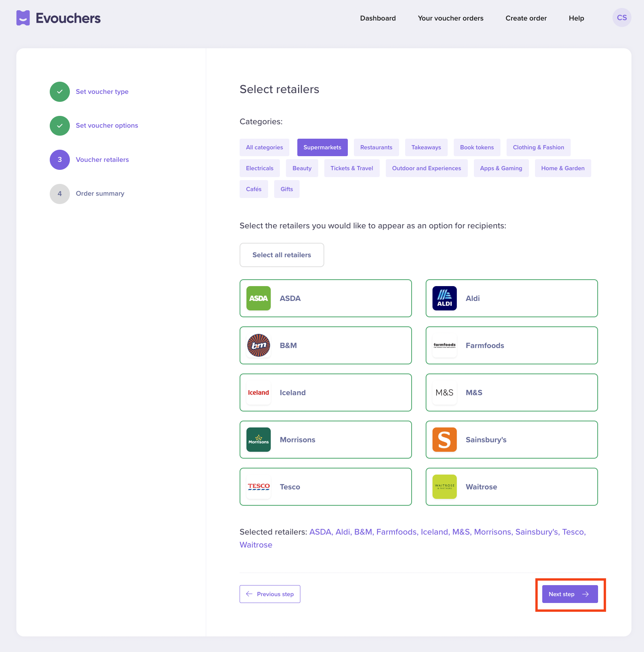Click the Evouchers logo icon
Screen dimensions: 644x652
click(23, 18)
